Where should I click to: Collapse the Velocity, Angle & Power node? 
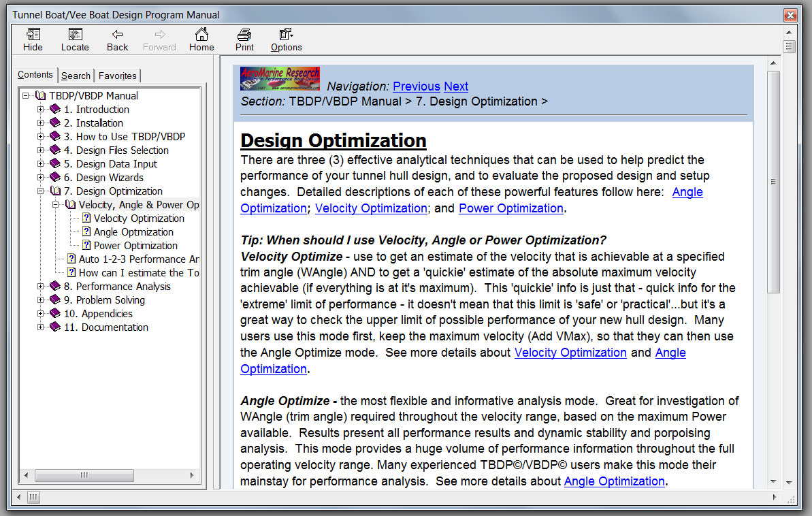(55, 205)
